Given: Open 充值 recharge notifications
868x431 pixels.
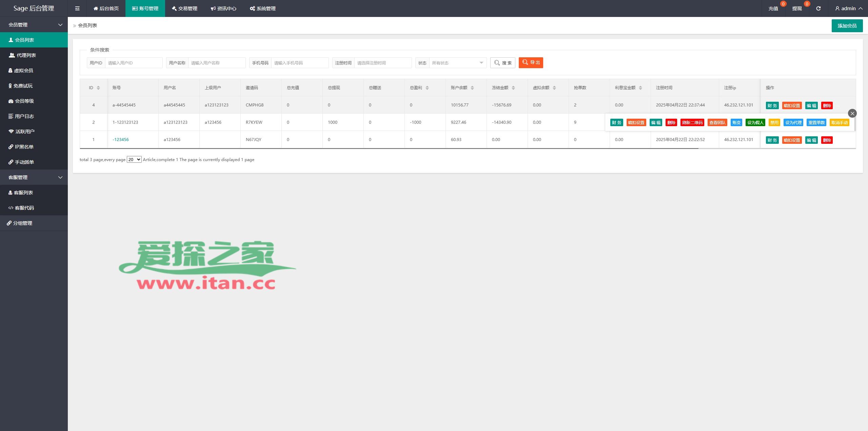Looking at the screenshot, I should pyautogui.click(x=773, y=8).
